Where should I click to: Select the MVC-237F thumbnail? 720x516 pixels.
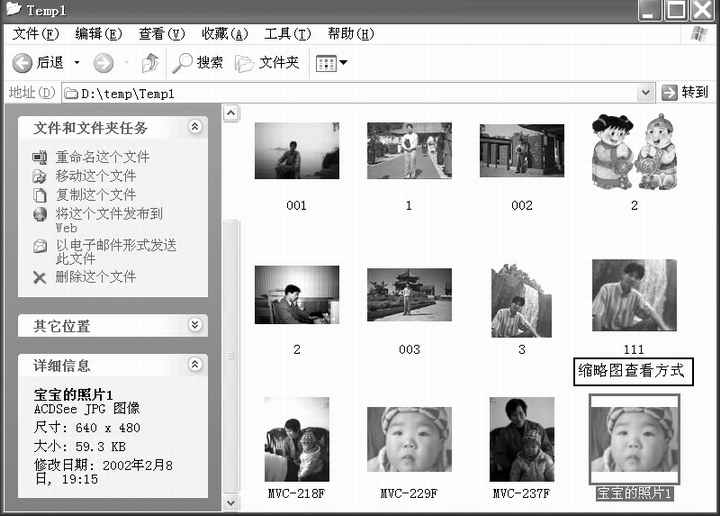click(522, 439)
